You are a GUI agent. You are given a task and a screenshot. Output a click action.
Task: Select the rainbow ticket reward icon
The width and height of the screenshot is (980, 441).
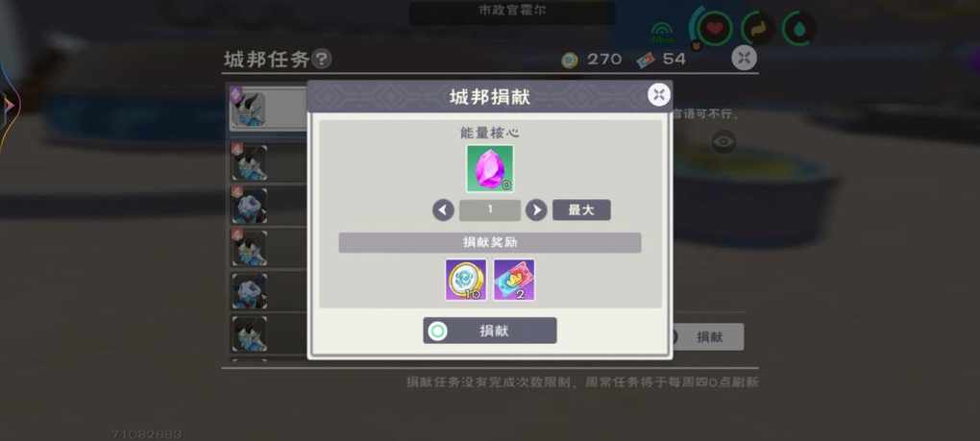[x=514, y=280]
